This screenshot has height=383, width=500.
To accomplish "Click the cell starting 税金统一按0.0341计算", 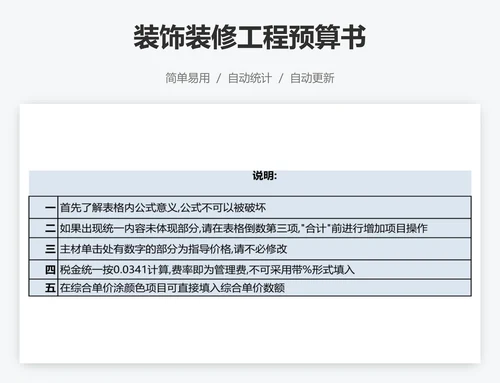I will click(264, 270).
